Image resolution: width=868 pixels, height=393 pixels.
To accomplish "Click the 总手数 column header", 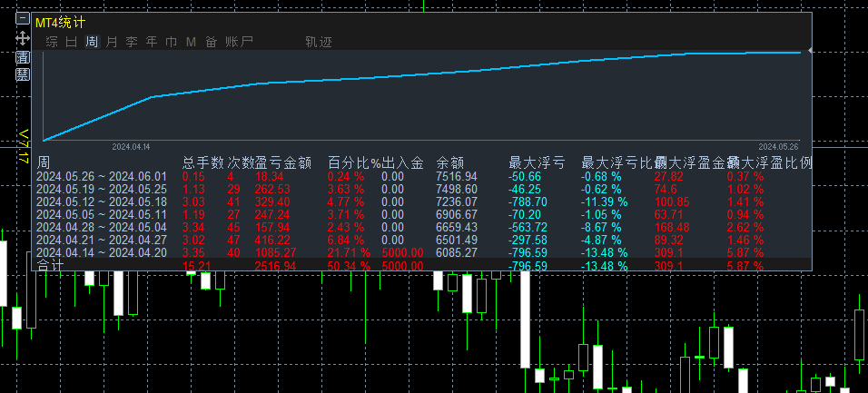I will [203, 162].
